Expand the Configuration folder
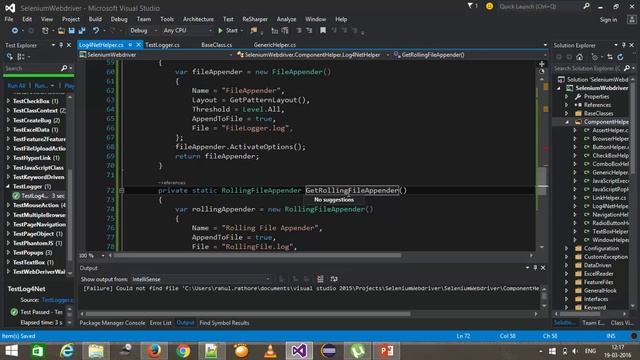Image resolution: width=640 pixels, height=360 pixels. 567,248
